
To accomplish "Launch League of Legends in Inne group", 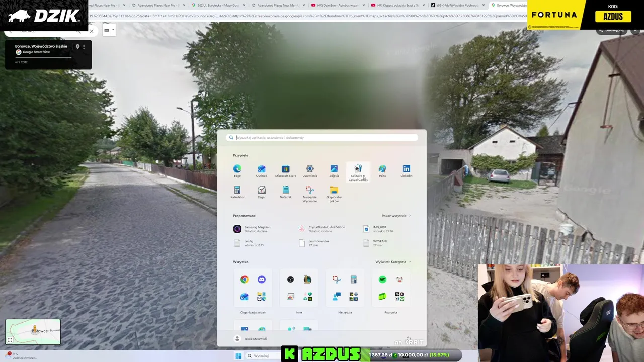I will coord(307,280).
